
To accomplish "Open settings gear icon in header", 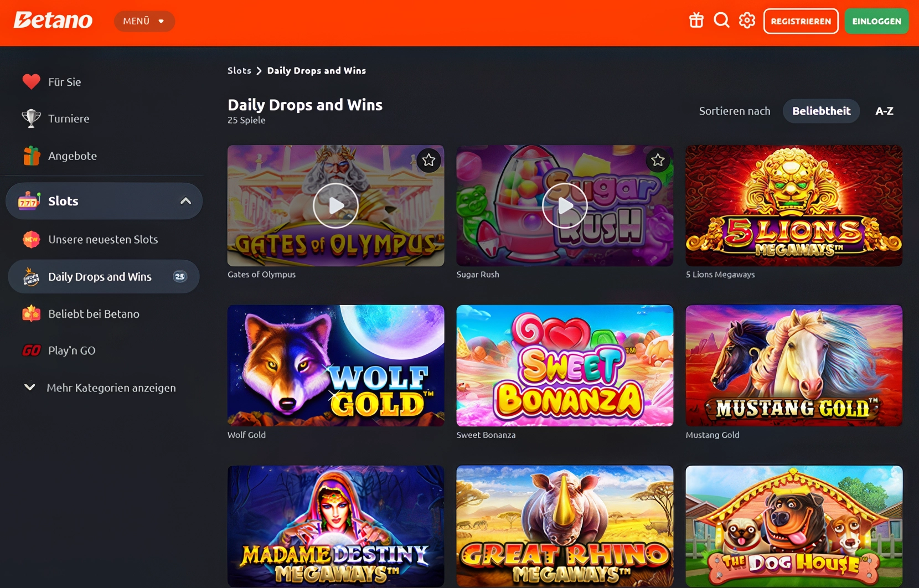I will pyautogui.click(x=747, y=21).
